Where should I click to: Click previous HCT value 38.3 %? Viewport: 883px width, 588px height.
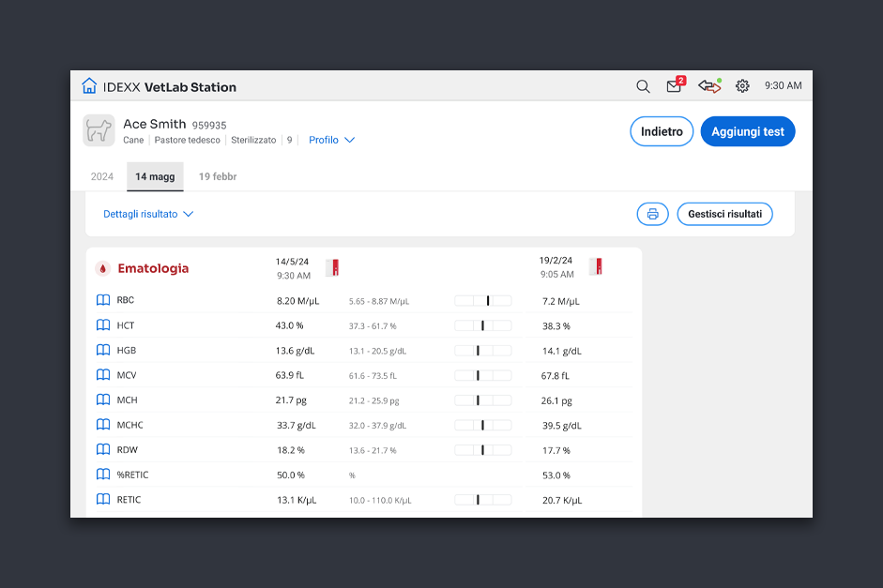[x=556, y=326]
